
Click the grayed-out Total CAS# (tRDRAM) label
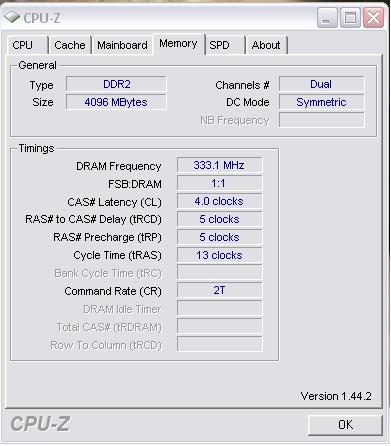pyautogui.click(x=109, y=328)
